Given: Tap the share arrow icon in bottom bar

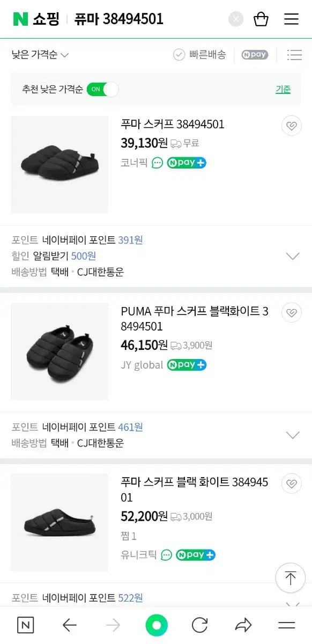Looking at the screenshot, I should 243,625.
